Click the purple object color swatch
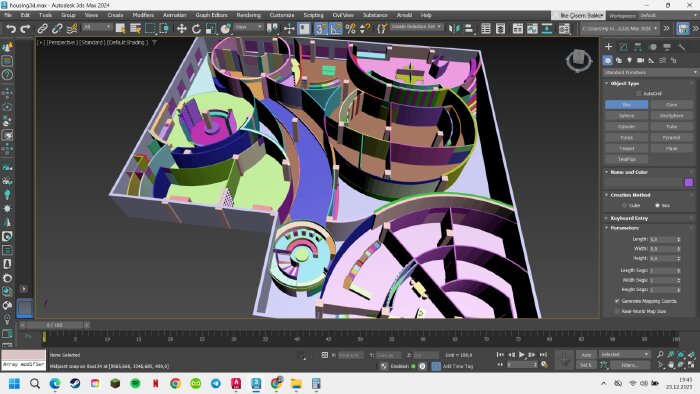 [689, 182]
